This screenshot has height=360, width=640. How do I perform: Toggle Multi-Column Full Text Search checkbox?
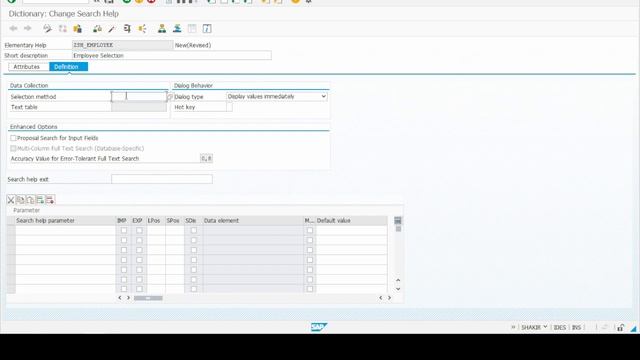[x=13, y=148]
